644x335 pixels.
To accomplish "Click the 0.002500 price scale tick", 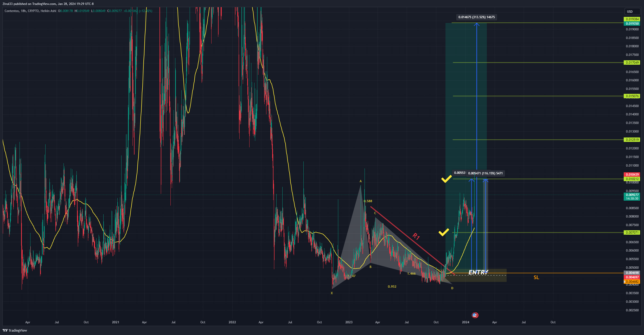I will click(x=632, y=310).
